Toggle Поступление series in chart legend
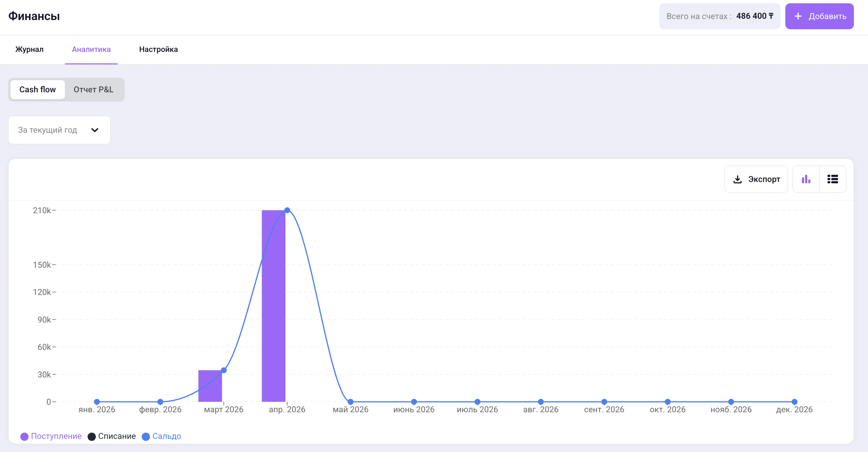The width and height of the screenshot is (868, 452). coord(51,436)
